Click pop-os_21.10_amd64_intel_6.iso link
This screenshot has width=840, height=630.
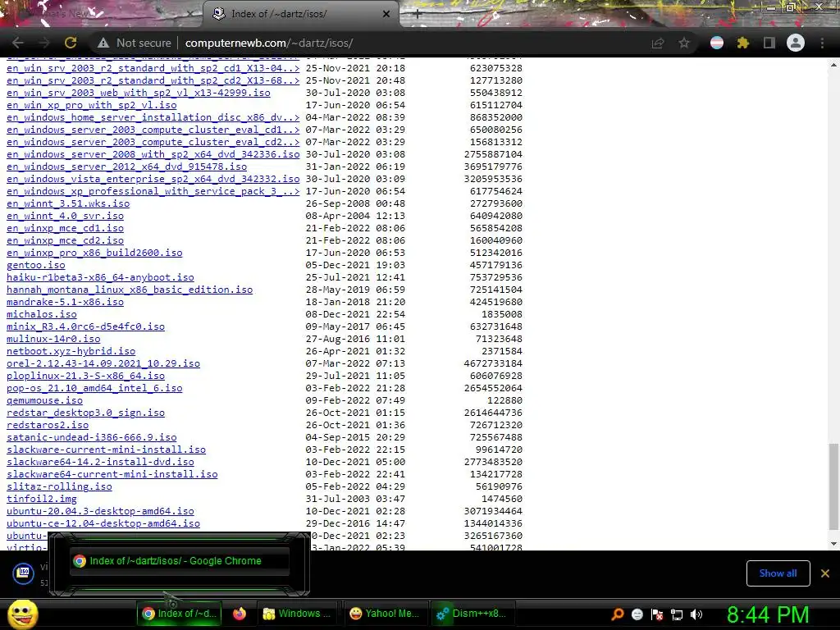click(x=94, y=388)
